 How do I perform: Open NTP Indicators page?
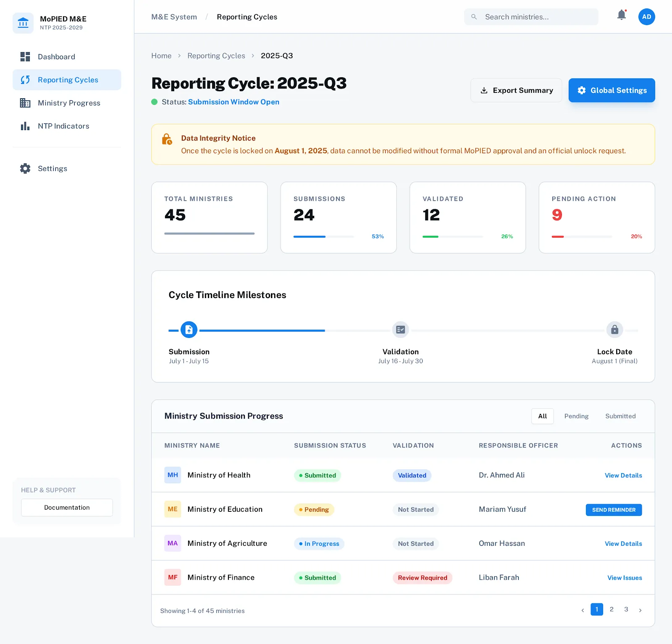tap(63, 126)
